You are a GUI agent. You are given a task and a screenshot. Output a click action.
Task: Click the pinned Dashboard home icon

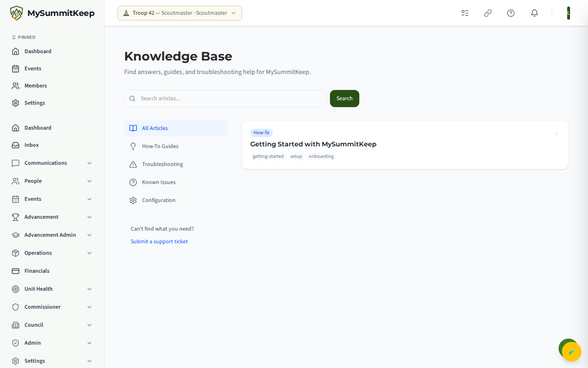(16, 52)
